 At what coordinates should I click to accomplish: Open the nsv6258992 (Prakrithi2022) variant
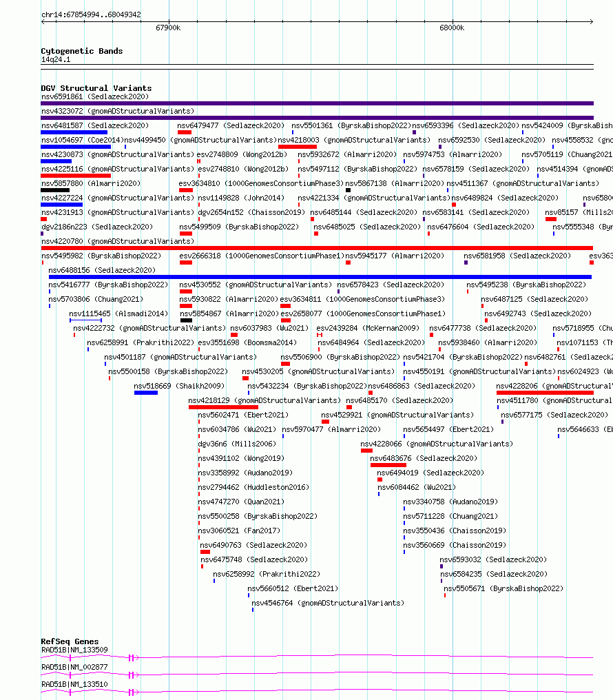pos(267,574)
